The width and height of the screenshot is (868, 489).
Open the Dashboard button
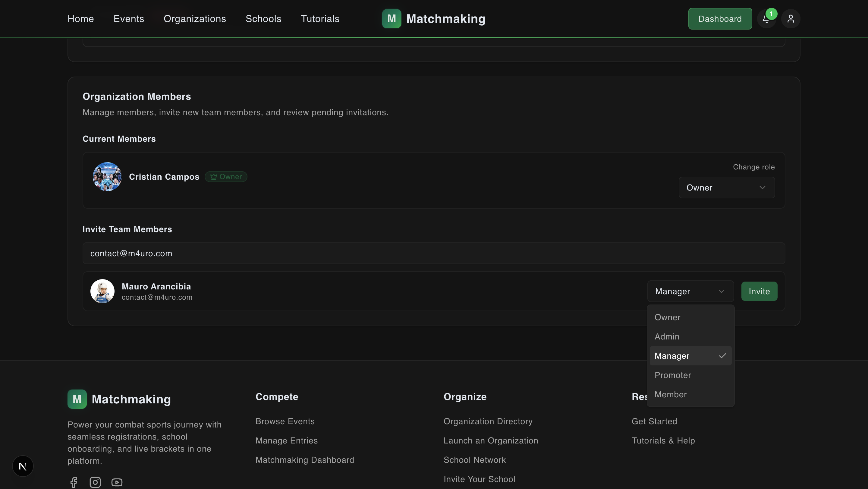click(720, 18)
